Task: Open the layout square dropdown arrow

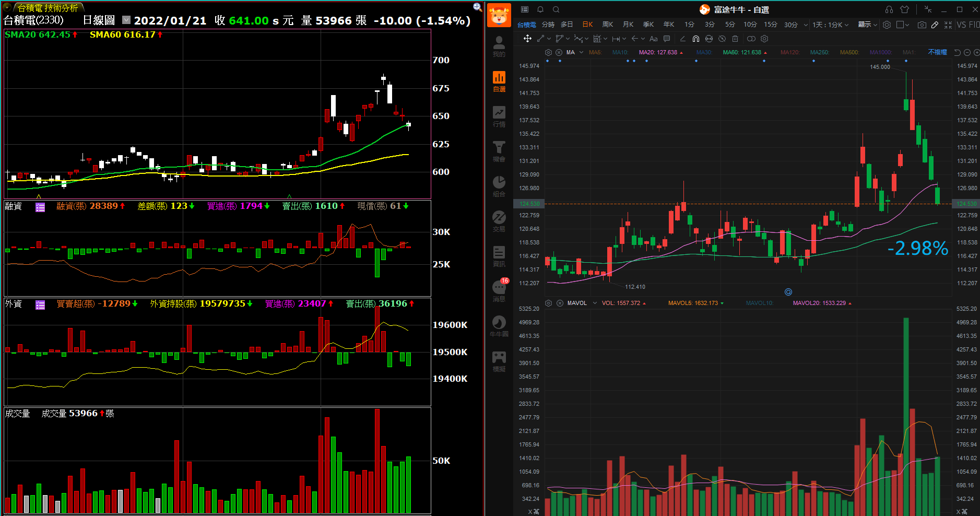Action: tap(907, 25)
